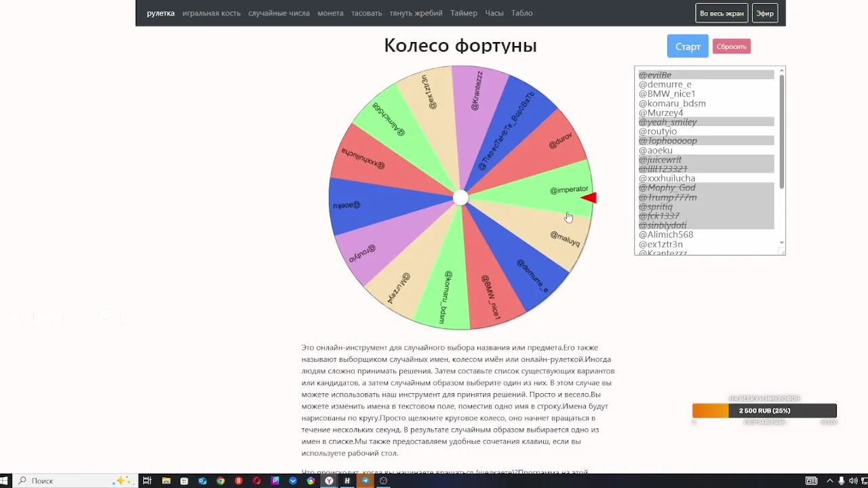Click the microphone icon in the tray
The width and height of the screenshot is (868, 488).
(x=842, y=481)
